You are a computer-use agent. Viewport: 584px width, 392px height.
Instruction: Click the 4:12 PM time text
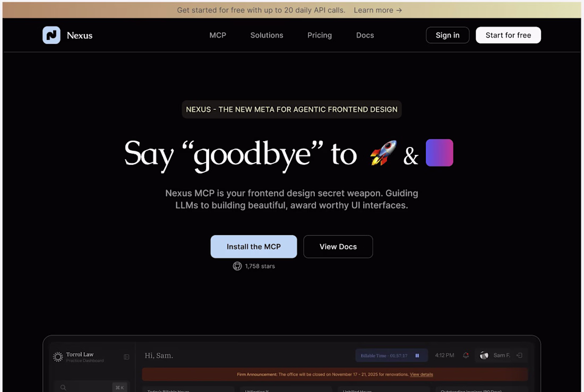tap(444, 355)
